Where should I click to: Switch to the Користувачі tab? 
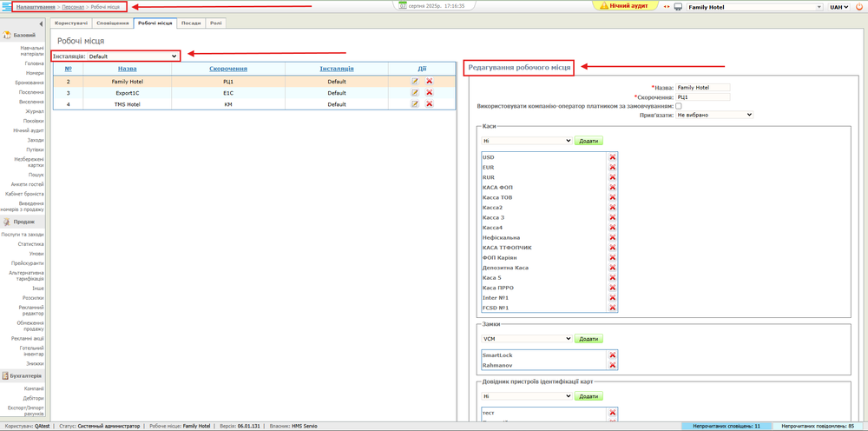(71, 23)
